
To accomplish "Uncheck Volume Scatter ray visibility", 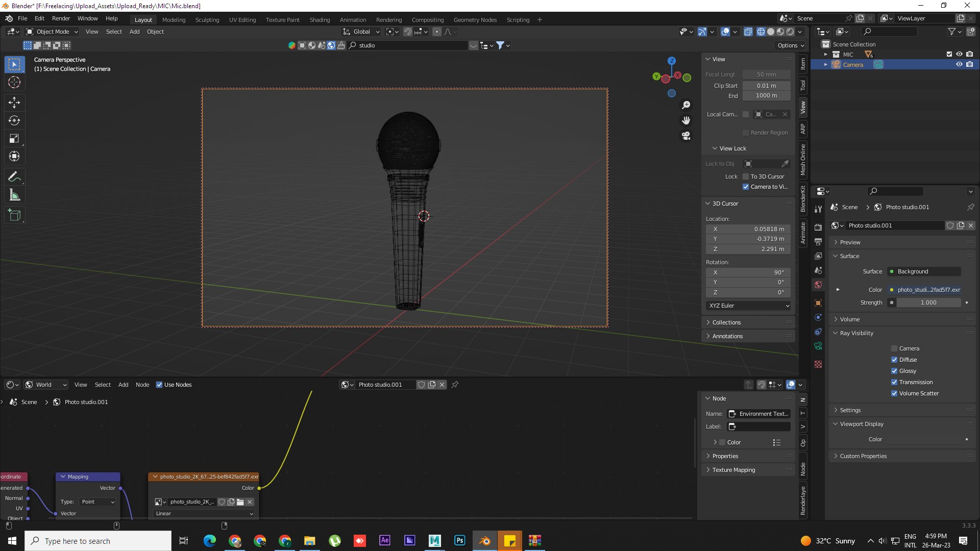I will (894, 393).
